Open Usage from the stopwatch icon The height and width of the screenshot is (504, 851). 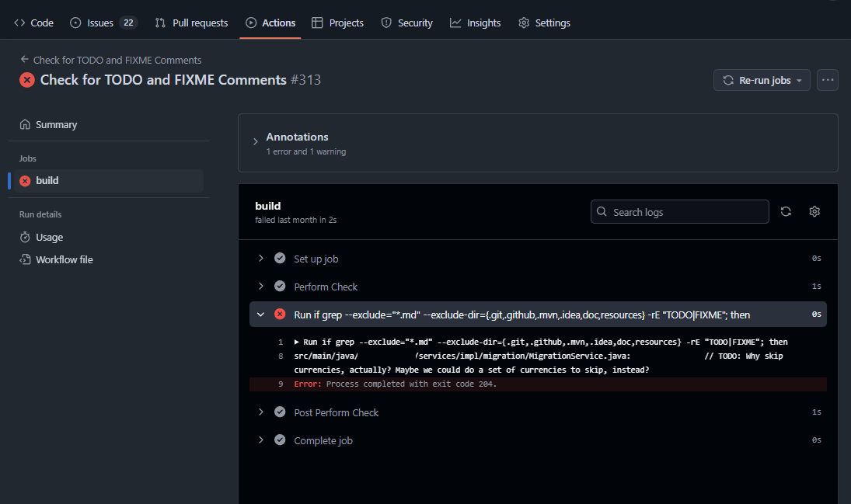25,237
